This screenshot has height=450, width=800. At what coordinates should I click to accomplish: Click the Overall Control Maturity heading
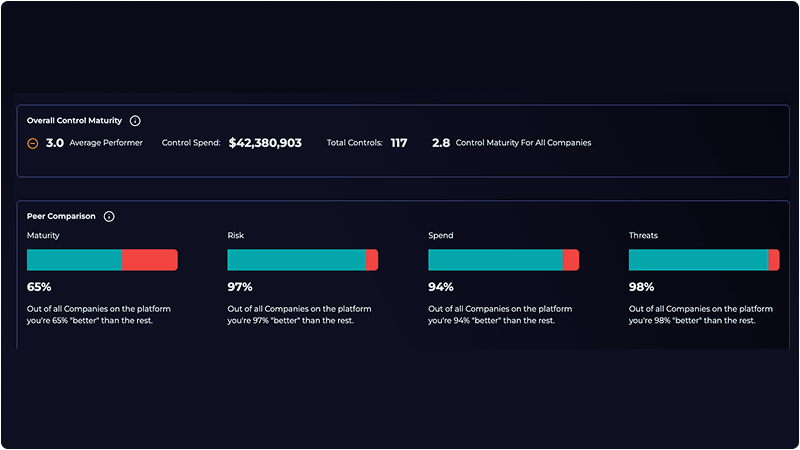[75, 120]
